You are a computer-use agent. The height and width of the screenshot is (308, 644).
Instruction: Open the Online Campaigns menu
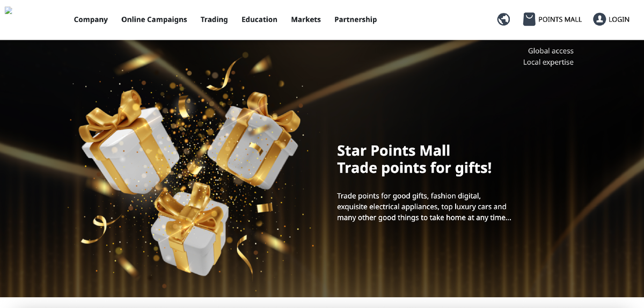pos(154,19)
